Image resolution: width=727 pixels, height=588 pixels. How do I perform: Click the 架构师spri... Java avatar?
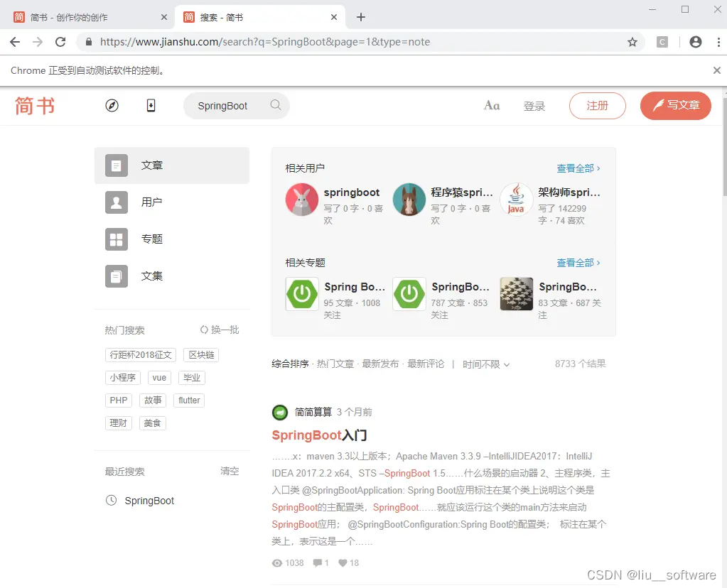(516, 200)
